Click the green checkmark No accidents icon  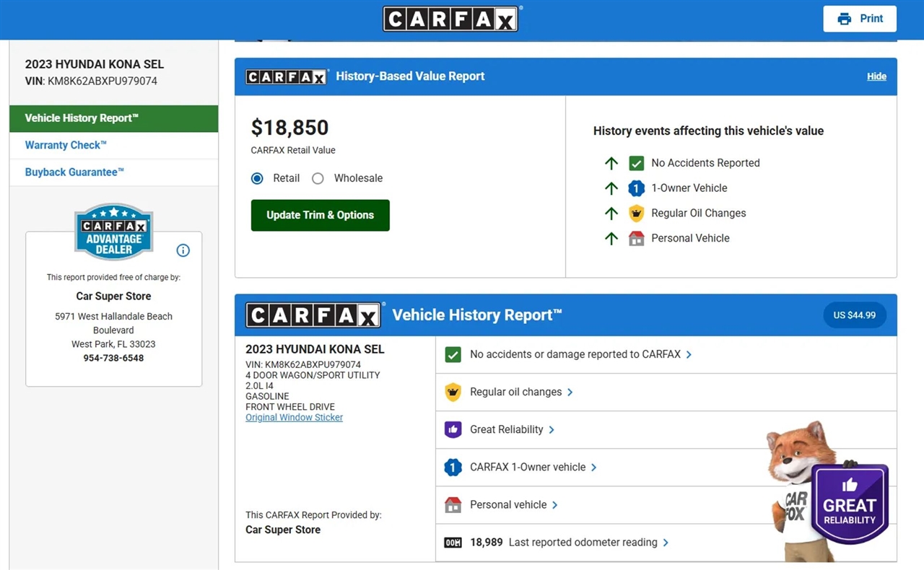click(453, 354)
